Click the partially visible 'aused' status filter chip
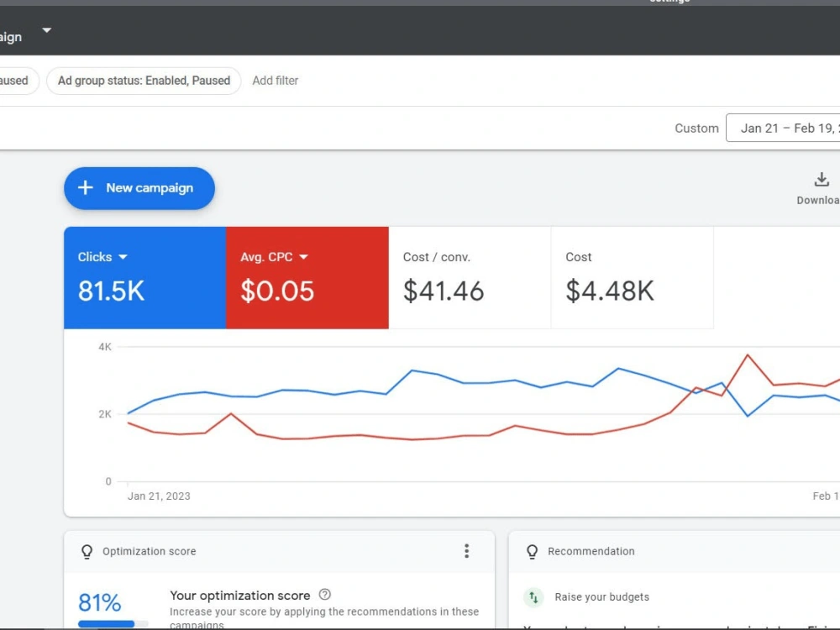This screenshot has height=630, width=840. click(19, 81)
